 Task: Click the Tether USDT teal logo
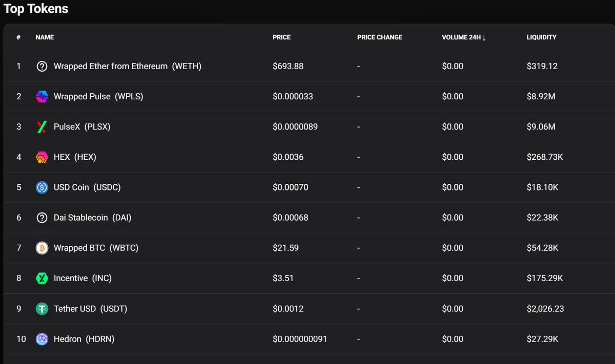click(x=42, y=308)
